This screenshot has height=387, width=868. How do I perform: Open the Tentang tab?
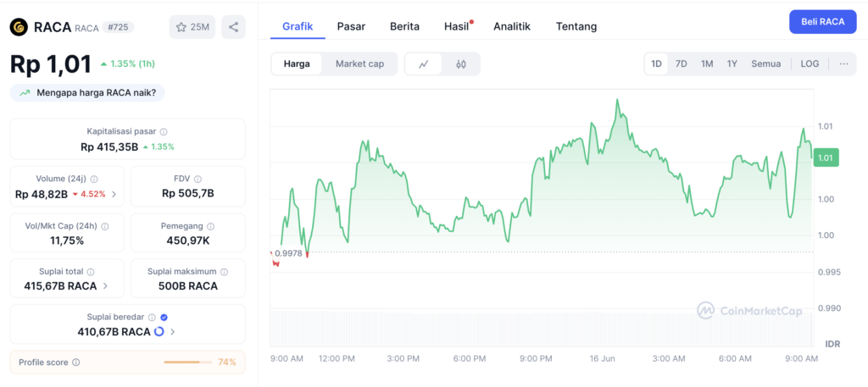pos(576,26)
